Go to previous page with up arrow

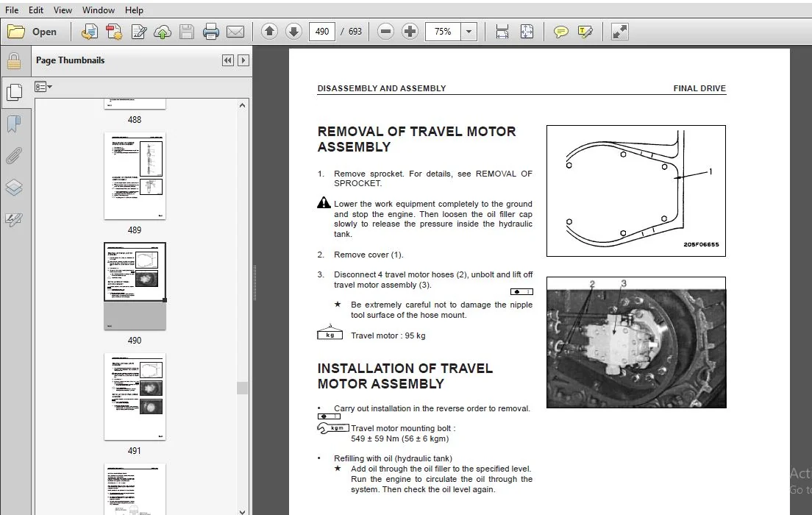(269, 32)
